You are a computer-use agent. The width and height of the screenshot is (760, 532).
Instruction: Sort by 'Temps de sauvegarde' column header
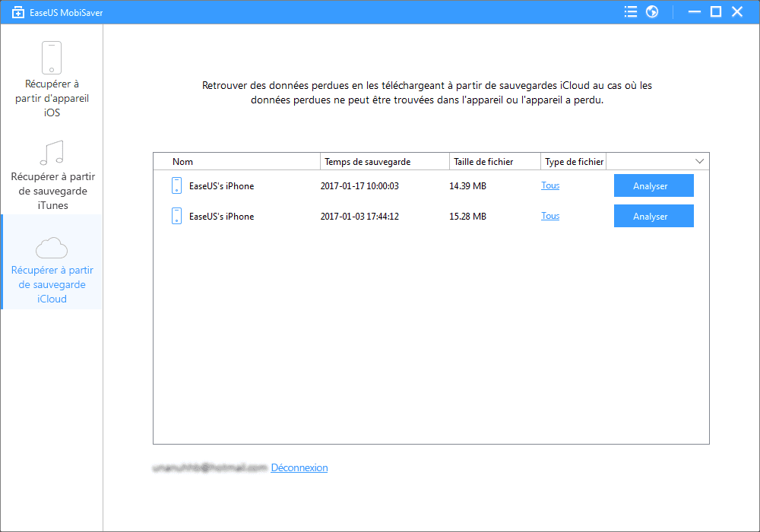(x=367, y=161)
